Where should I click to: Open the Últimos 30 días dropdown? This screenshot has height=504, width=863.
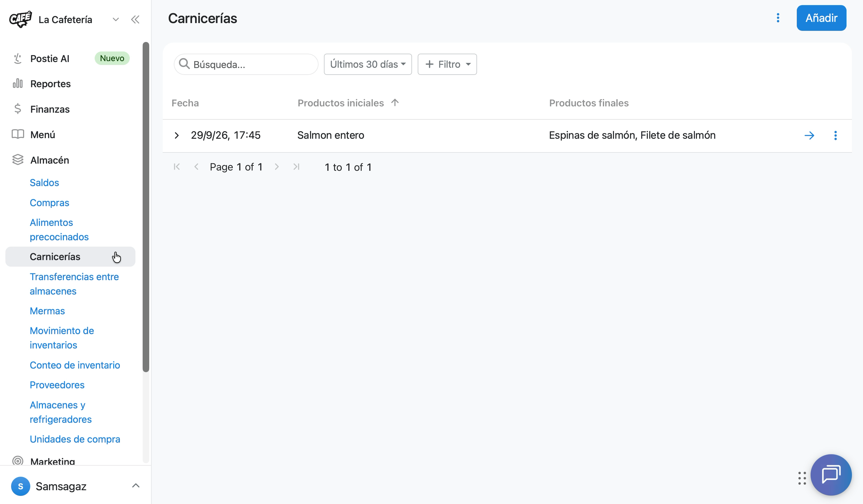[368, 64]
